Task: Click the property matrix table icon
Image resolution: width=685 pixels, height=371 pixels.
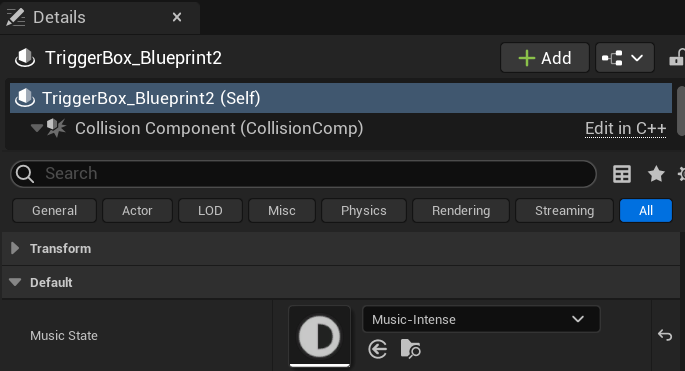Action: [x=622, y=174]
